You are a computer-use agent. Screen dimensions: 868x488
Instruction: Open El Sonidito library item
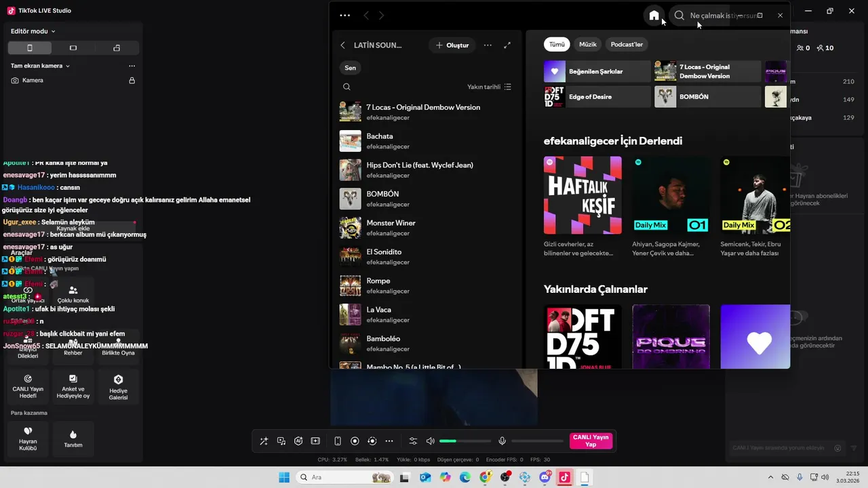(x=426, y=256)
